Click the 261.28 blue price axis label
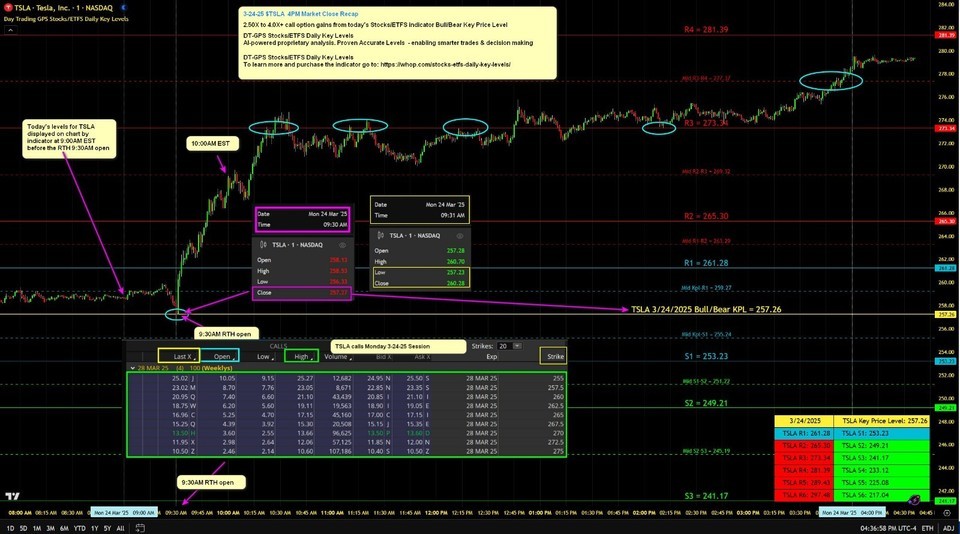This screenshot has width=960, height=534. click(946, 268)
